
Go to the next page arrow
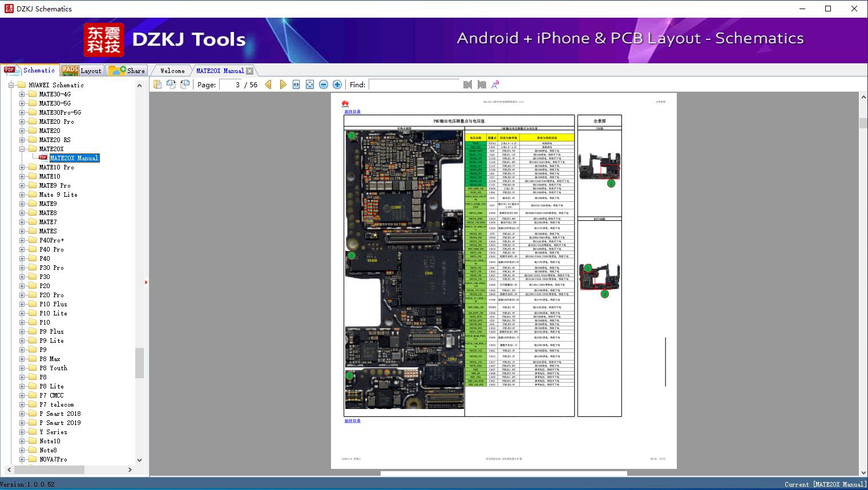click(282, 84)
